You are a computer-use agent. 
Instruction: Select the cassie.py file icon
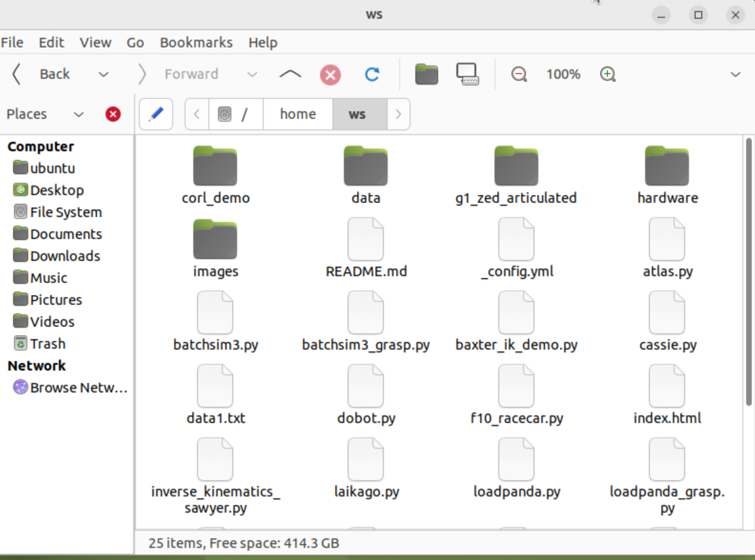pyautogui.click(x=667, y=313)
